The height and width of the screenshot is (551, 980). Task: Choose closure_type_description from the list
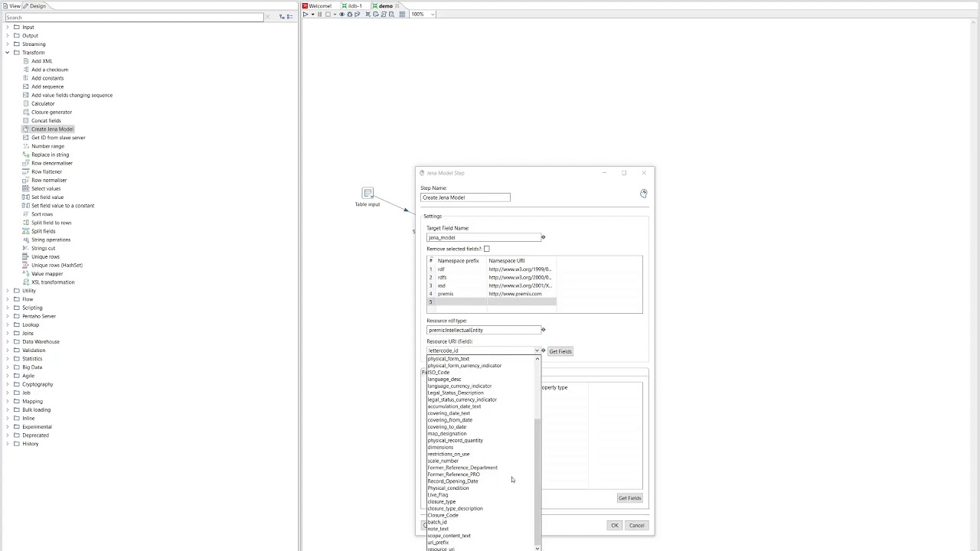tap(455, 508)
